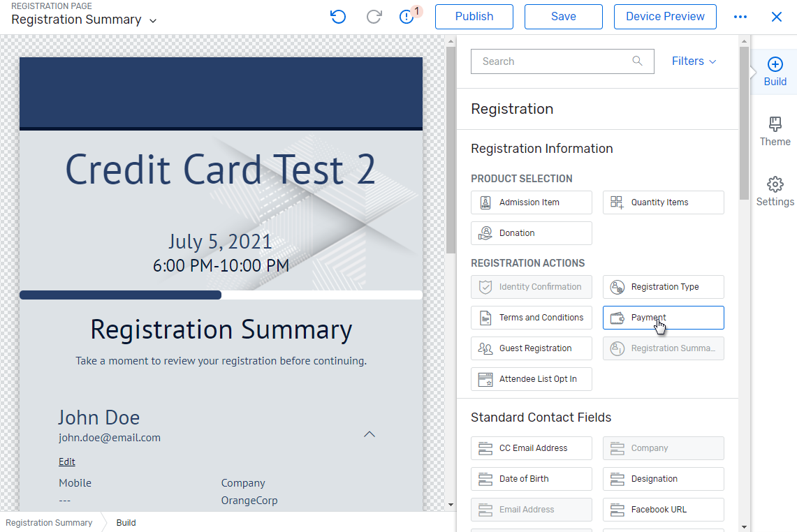This screenshot has width=797, height=532.
Task: Open the more options ellipsis icon
Action: [740, 16]
